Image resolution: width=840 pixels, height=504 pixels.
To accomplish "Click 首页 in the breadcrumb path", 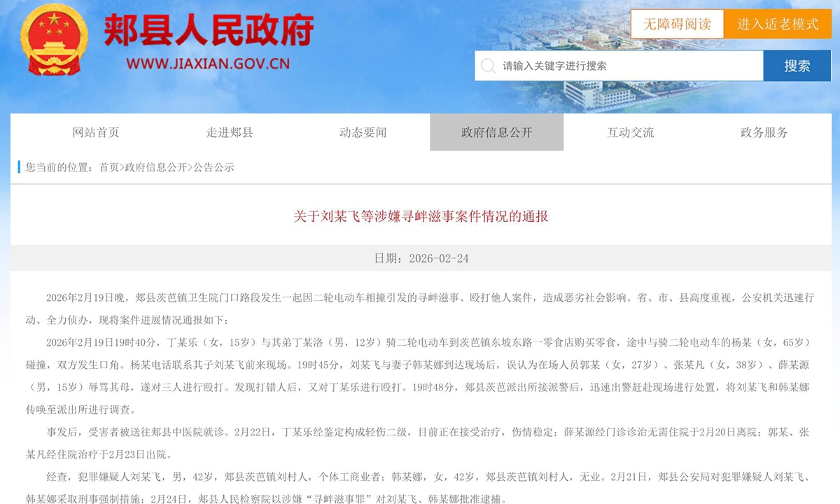I will tap(108, 167).
